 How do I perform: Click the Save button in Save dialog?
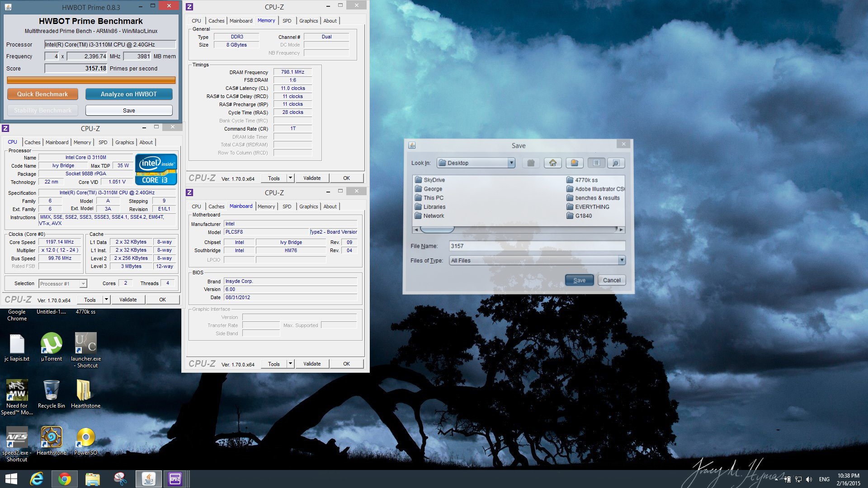point(579,280)
